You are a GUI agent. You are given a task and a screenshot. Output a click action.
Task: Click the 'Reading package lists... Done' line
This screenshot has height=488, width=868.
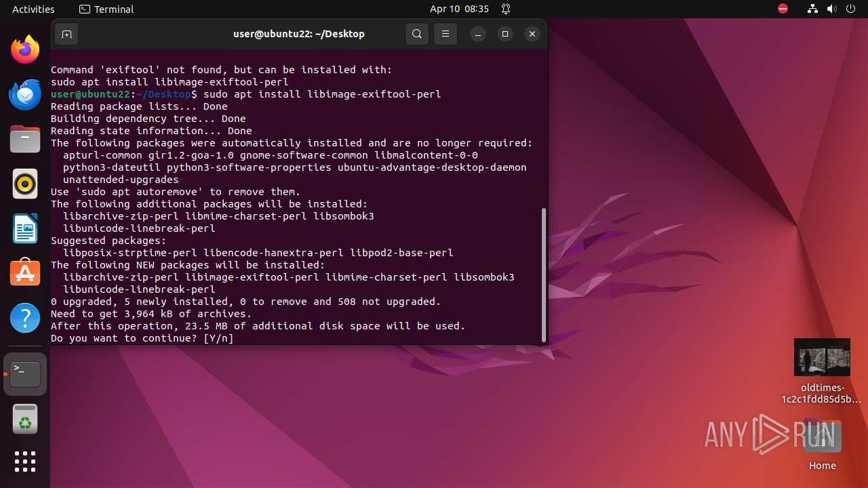[x=139, y=106]
